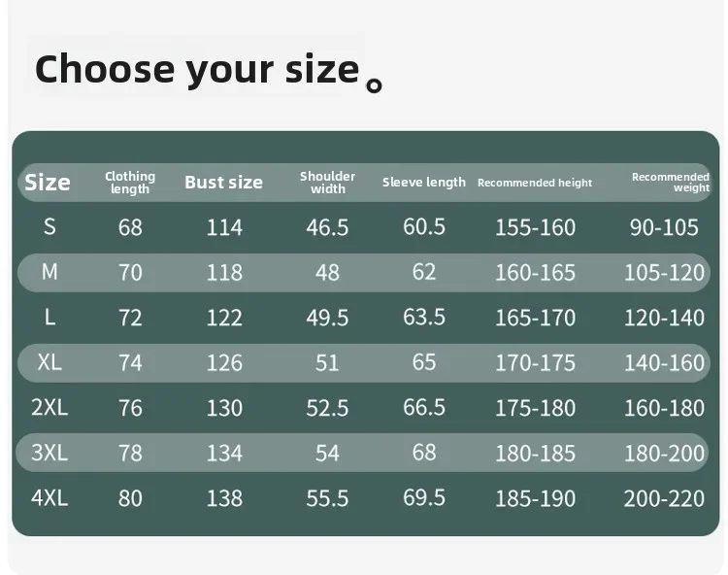
Task: Select the "Size" column header
Action: pyautogui.click(x=48, y=183)
